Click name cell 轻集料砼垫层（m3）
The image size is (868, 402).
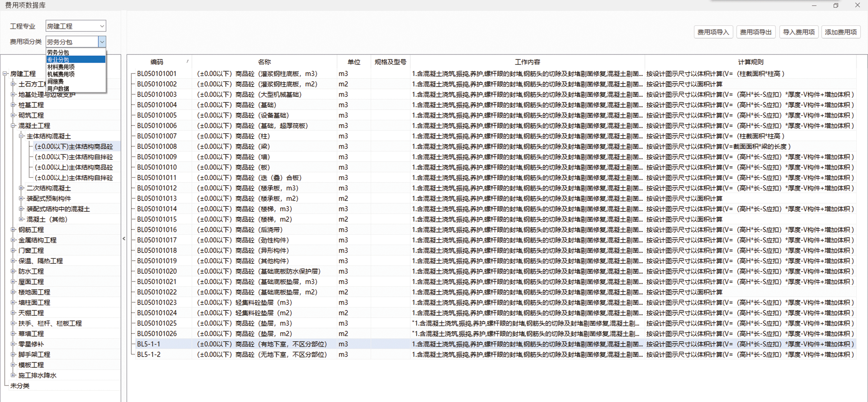[264, 303]
